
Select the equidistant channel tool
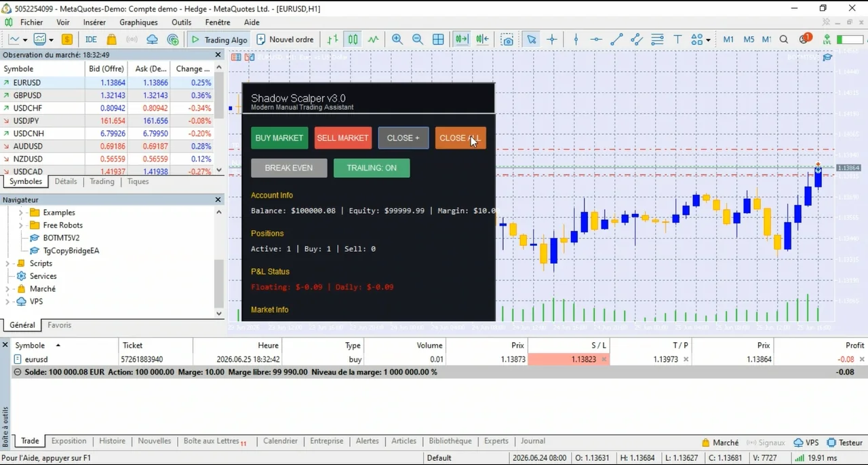coord(637,39)
